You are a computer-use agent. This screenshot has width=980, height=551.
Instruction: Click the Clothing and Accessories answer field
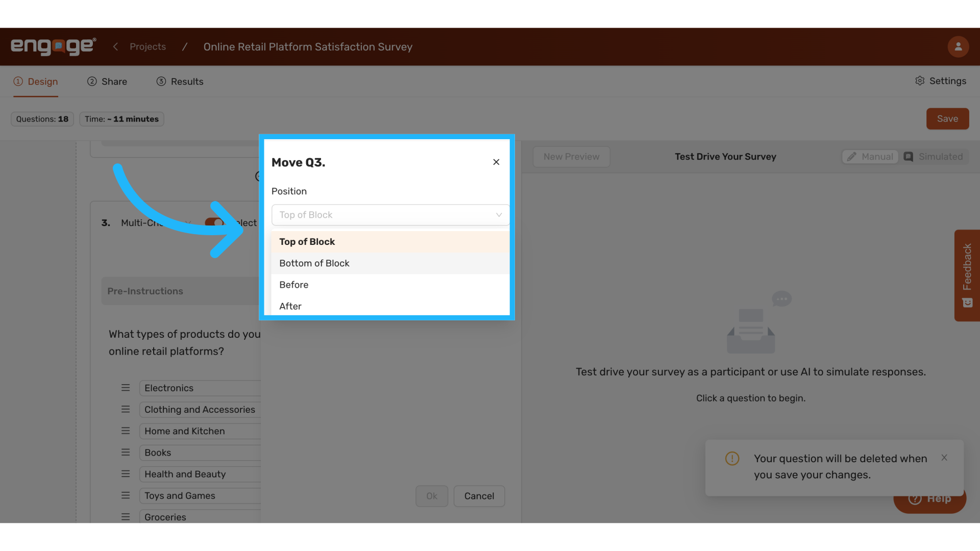point(200,410)
